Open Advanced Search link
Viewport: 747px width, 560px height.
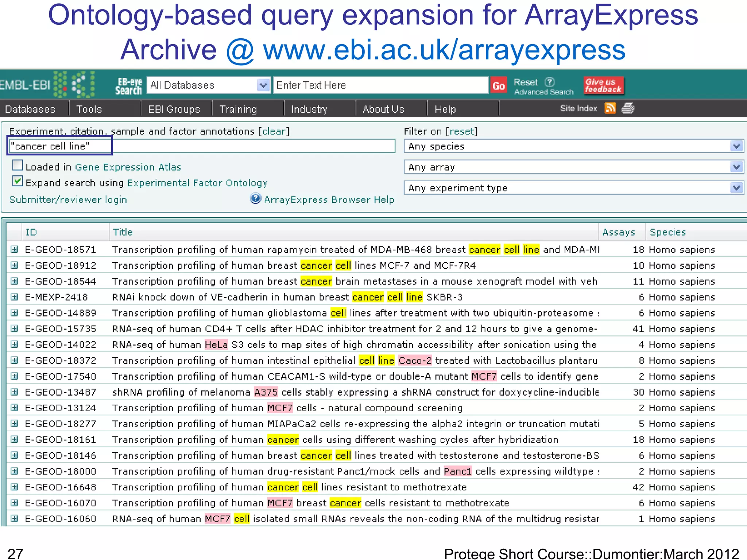[544, 92]
